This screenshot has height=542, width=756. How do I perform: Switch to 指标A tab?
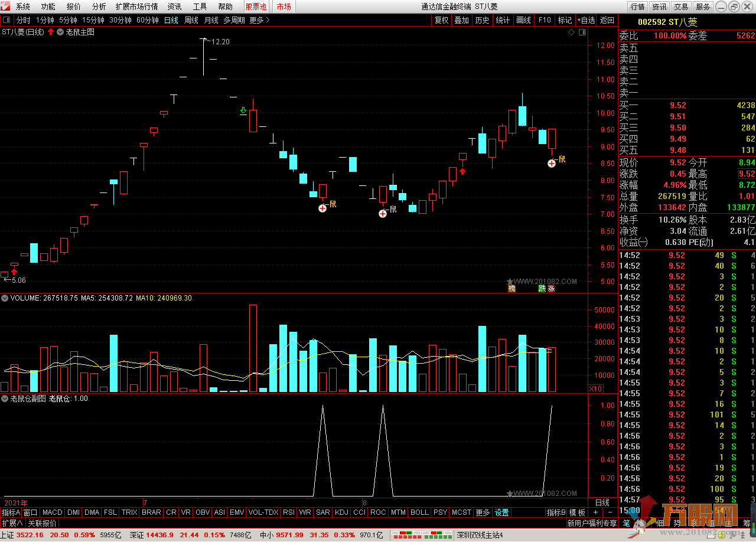coord(11,512)
